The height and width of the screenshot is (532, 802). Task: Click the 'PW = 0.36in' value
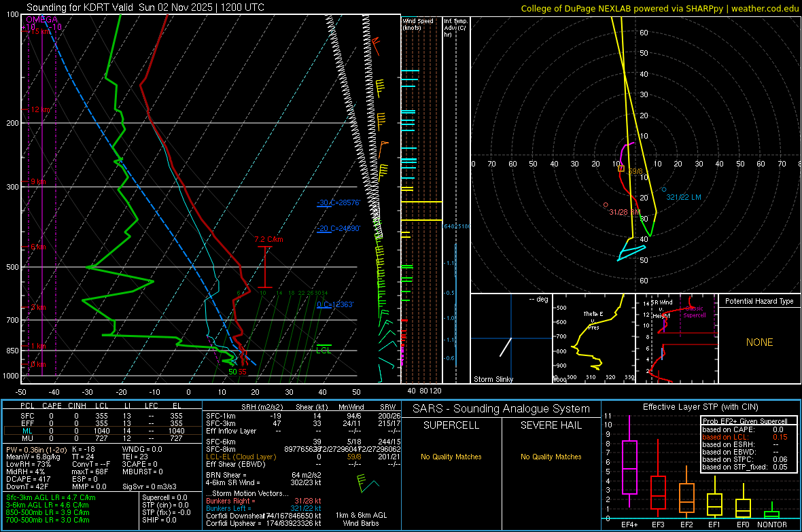tap(35, 449)
